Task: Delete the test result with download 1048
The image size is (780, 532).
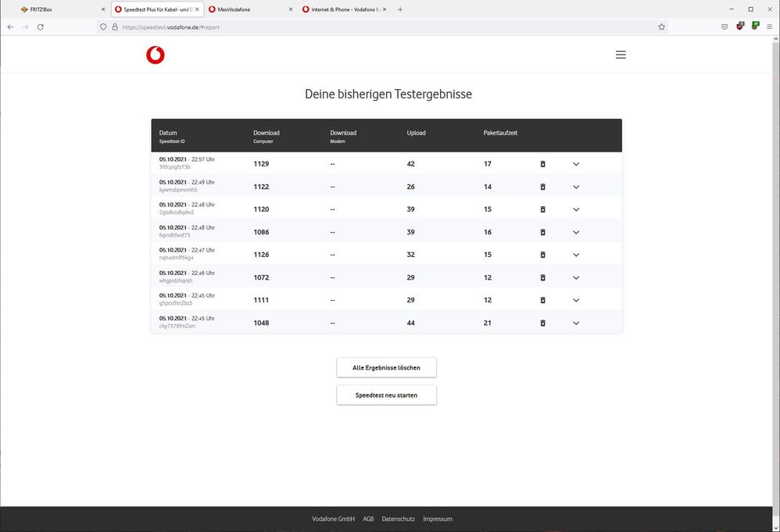Action: 542,323
